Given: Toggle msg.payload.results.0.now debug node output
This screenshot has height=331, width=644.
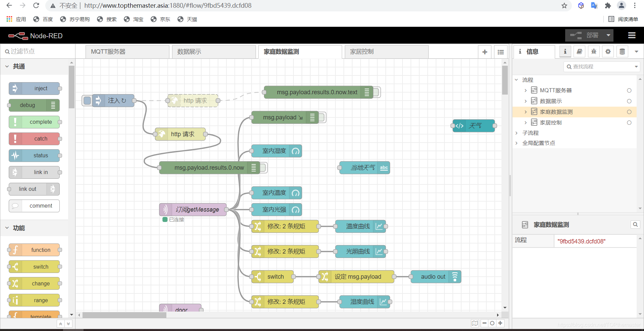Looking at the screenshot, I should (263, 168).
